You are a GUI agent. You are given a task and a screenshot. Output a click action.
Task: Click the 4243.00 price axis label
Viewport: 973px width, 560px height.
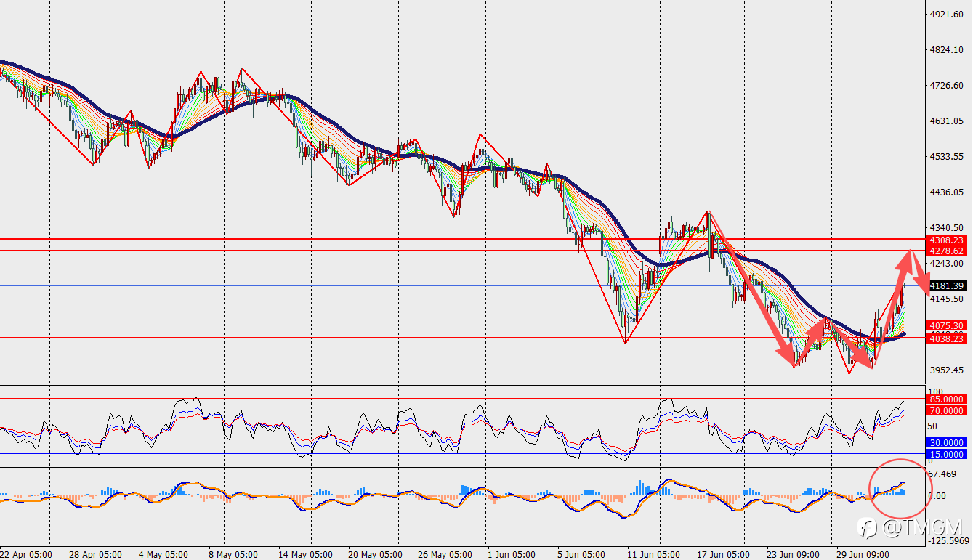[x=947, y=263]
